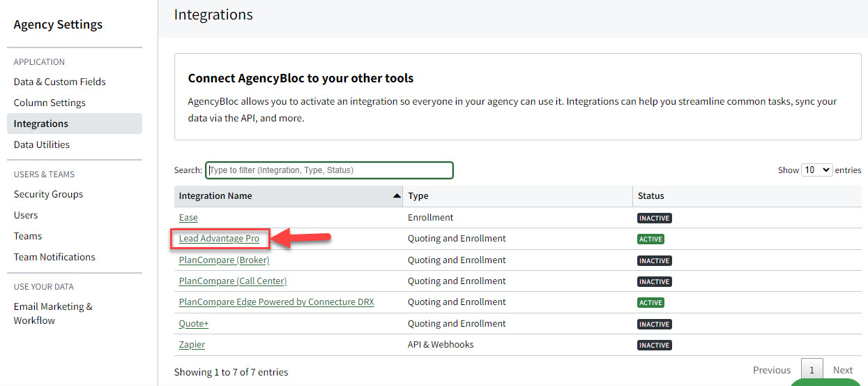Click the 'Showing 1 to 7 of 7 entries' text
This screenshot has height=386, width=868.
[231, 372]
